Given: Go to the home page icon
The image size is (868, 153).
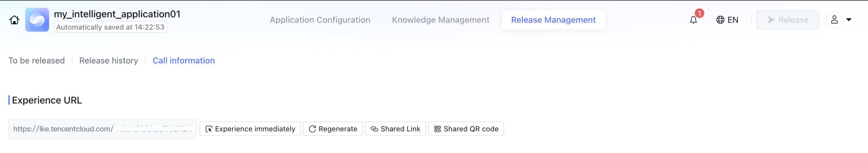Looking at the screenshot, I should pos(14,20).
